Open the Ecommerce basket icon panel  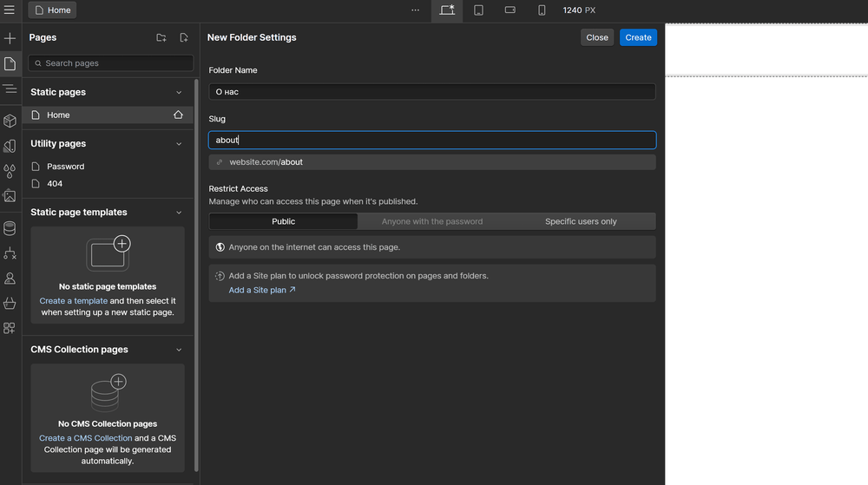[10, 304]
